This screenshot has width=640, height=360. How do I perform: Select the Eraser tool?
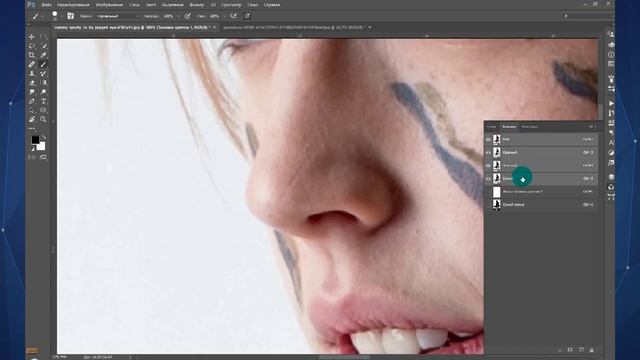coord(31,83)
